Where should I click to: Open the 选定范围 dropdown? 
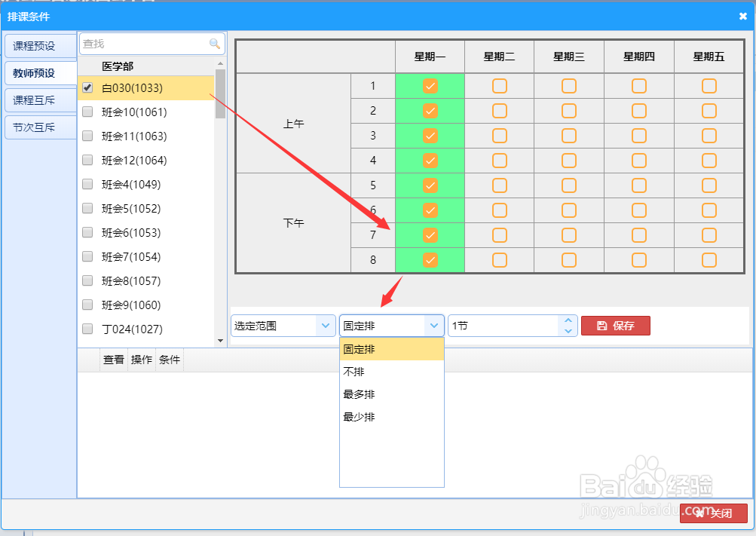pyautogui.click(x=326, y=325)
